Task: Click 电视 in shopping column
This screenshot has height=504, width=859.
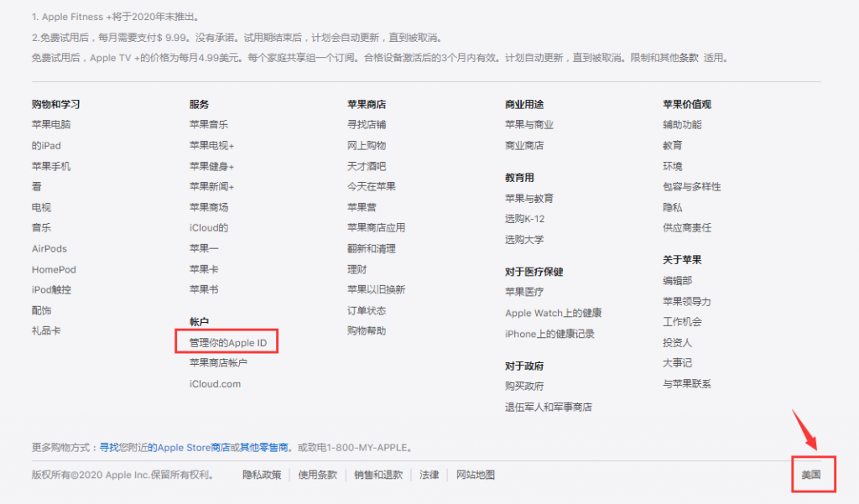Action: coord(41,208)
